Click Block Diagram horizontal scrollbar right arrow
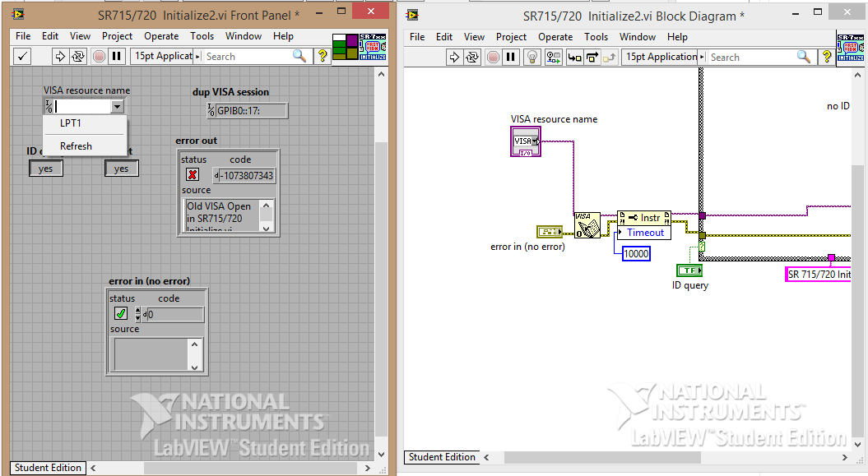This screenshot has width=868, height=476. (x=845, y=457)
